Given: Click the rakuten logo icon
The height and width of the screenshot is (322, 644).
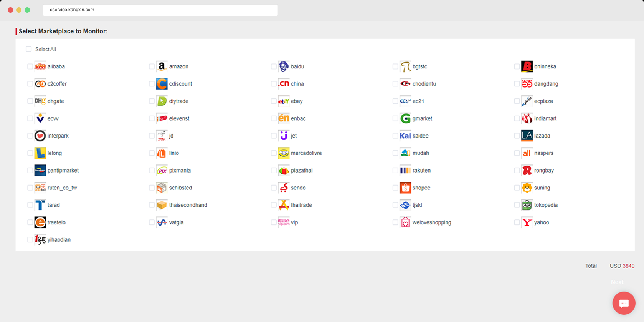Looking at the screenshot, I should 405,170.
